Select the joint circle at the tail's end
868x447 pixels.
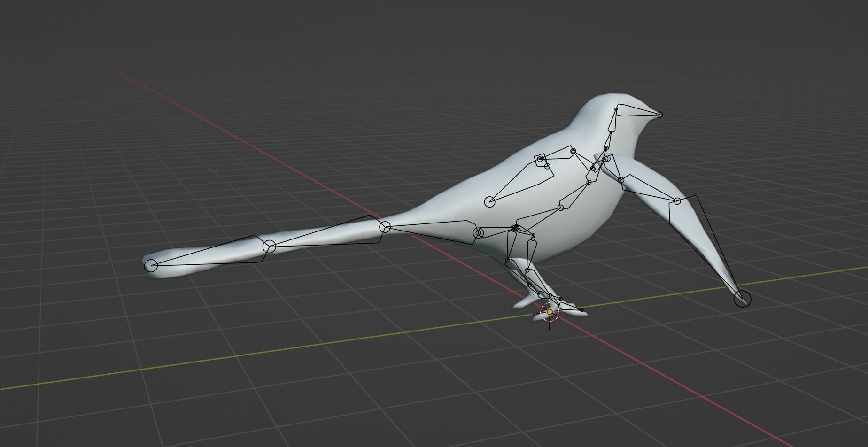coord(151,265)
